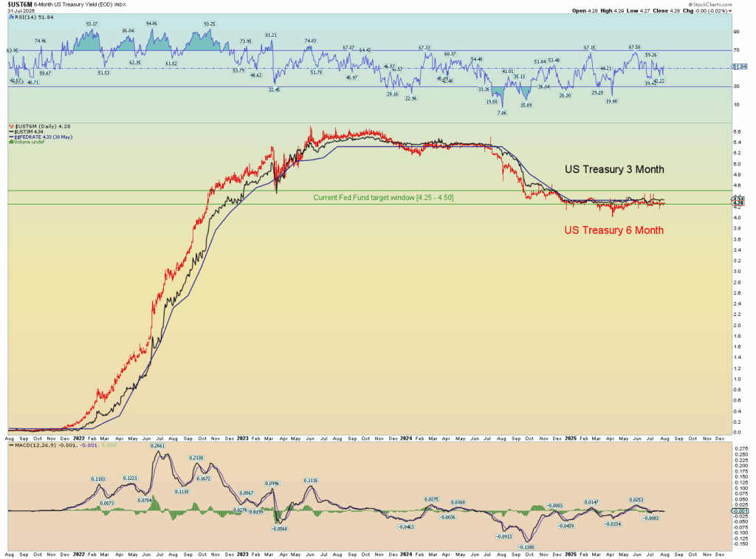756x559 pixels.
Task: Click the $$FEDRATE blue legend marker
Action: click(x=10, y=138)
